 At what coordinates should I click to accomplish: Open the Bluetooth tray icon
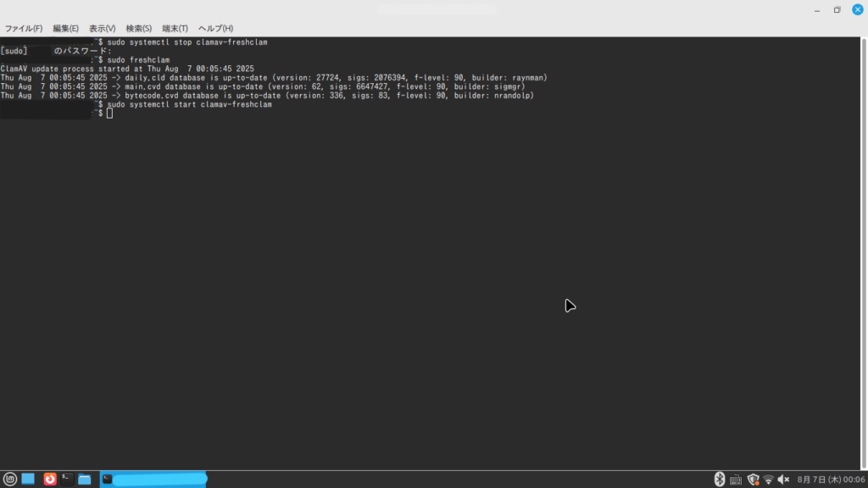click(720, 480)
